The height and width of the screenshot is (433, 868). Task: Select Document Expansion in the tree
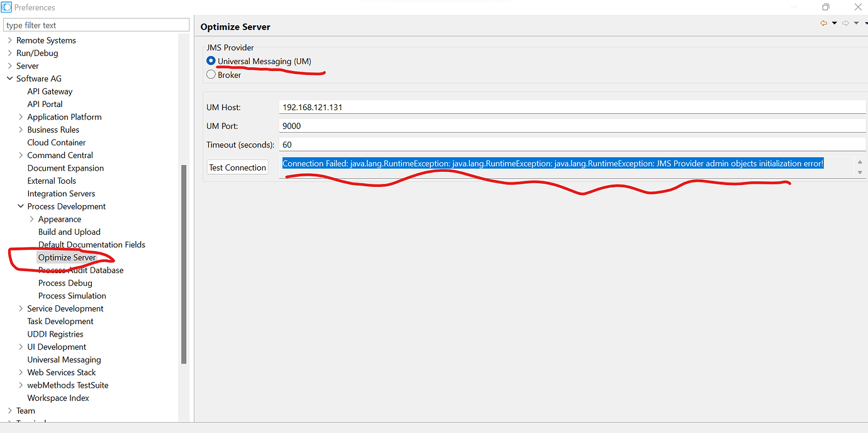[65, 168]
